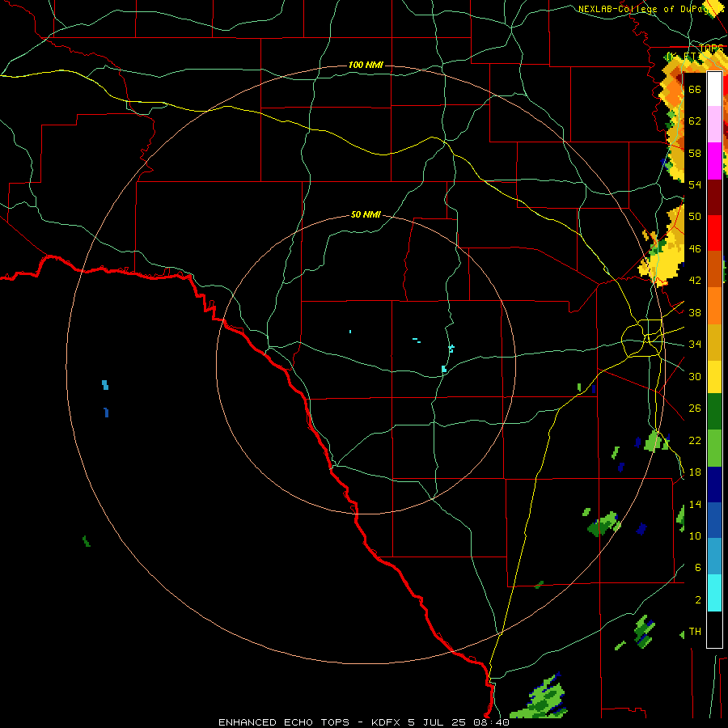This screenshot has height=728, width=728.
Task: Click the legend value '50'
Action: coord(695,217)
